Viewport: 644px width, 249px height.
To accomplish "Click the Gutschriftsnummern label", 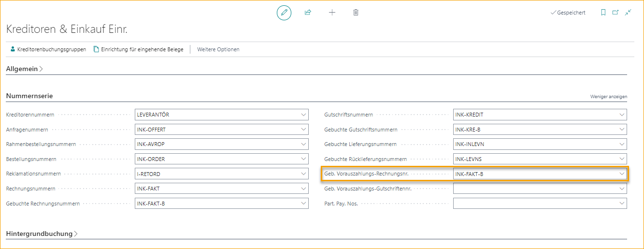I will pyautogui.click(x=348, y=115).
